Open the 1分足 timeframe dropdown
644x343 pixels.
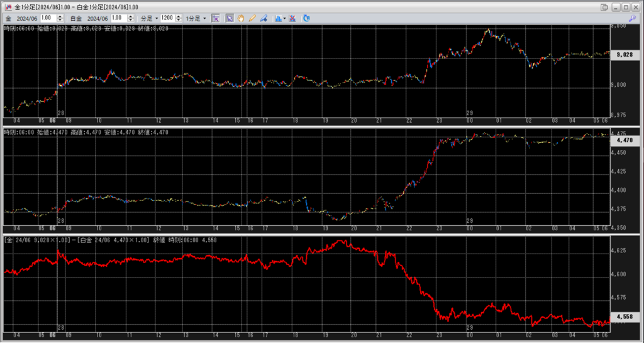click(196, 18)
